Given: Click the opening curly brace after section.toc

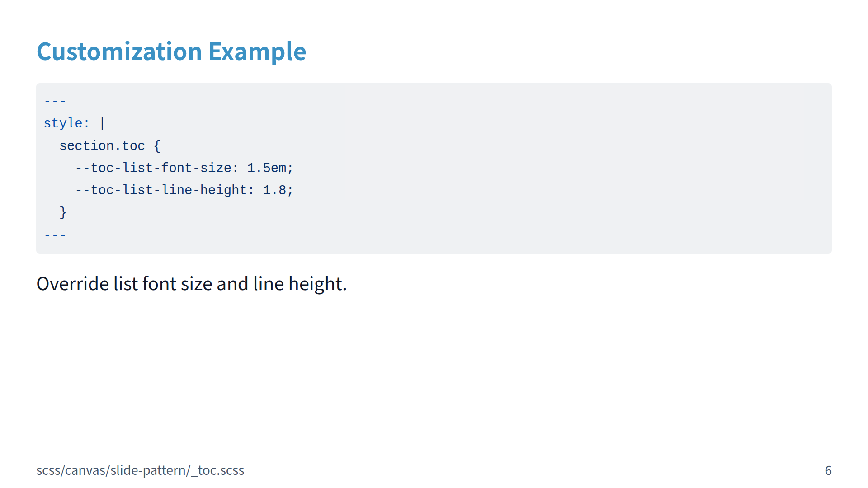Looking at the screenshot, I should (x=157, y=146).
